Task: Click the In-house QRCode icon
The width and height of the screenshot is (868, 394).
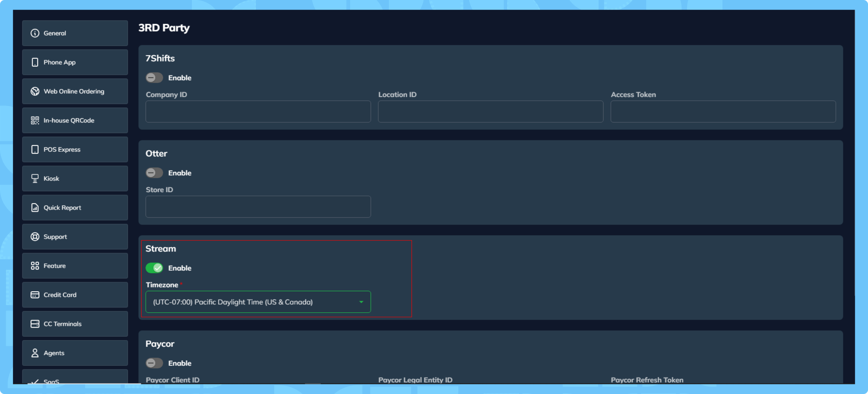Action: coord(35,120)
